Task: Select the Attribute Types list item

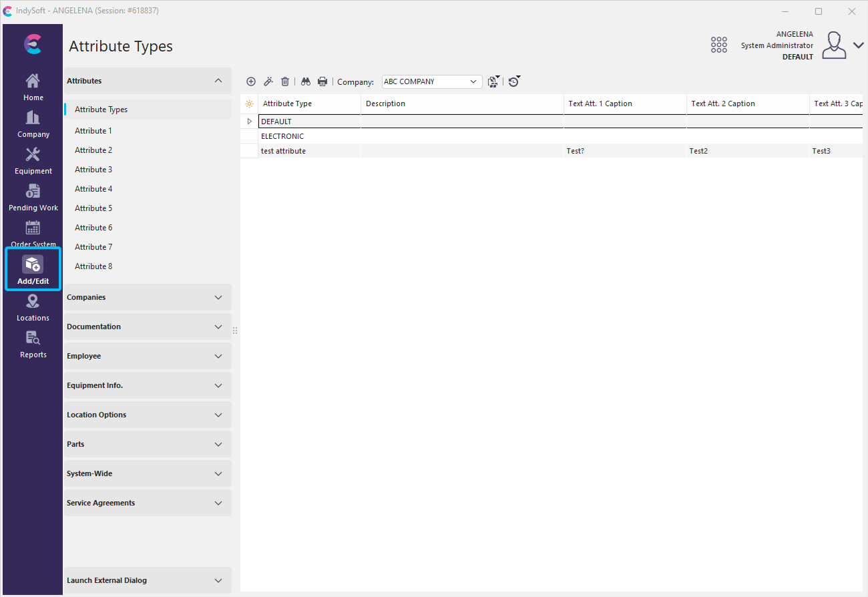Action: coord(101,110)
